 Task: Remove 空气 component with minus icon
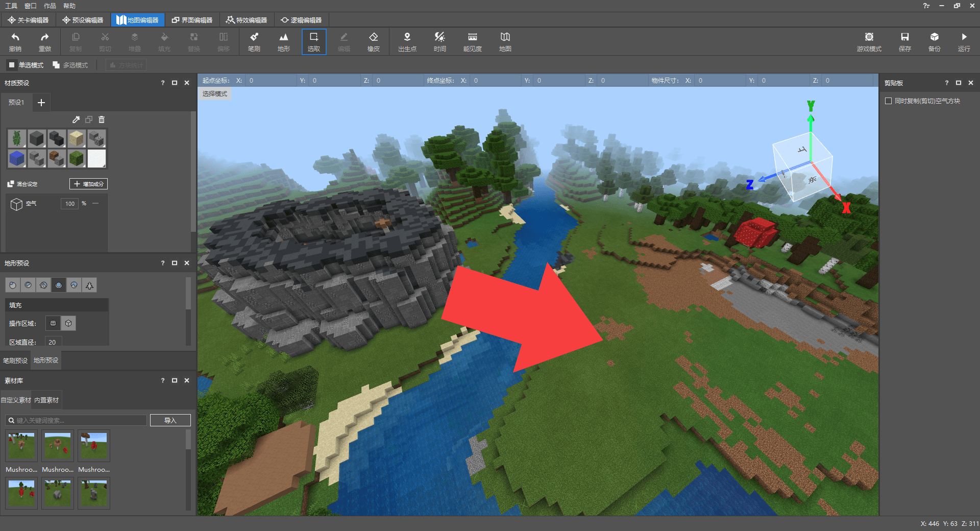95,203
